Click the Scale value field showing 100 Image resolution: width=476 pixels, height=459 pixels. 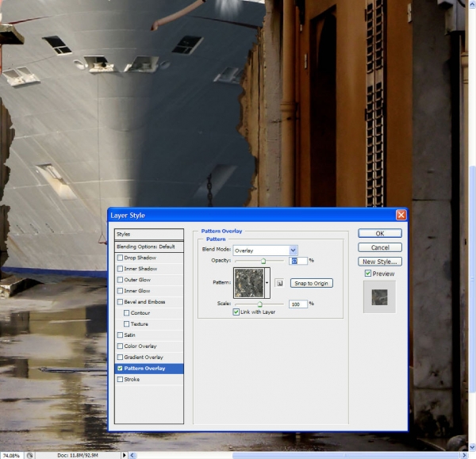pyautogui.click(x=298, y=304)
